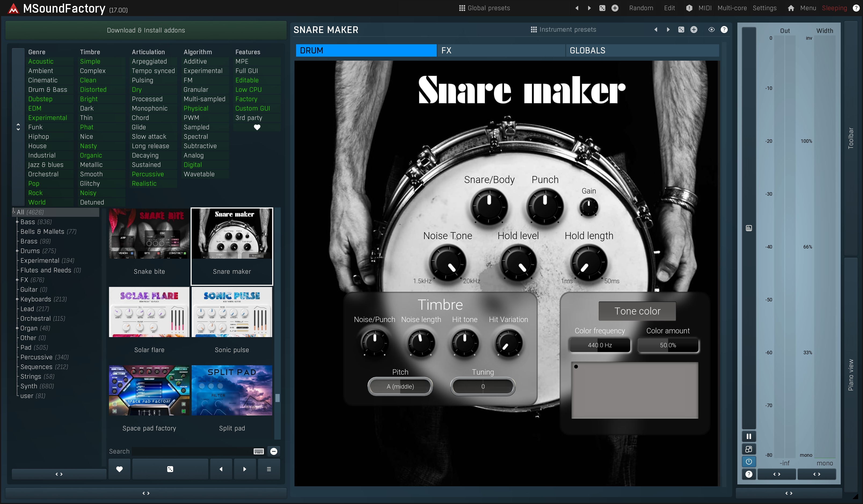Open the preset list hamburger menu
This screenshot has width=863, height=504.
(x=269, y=469)
